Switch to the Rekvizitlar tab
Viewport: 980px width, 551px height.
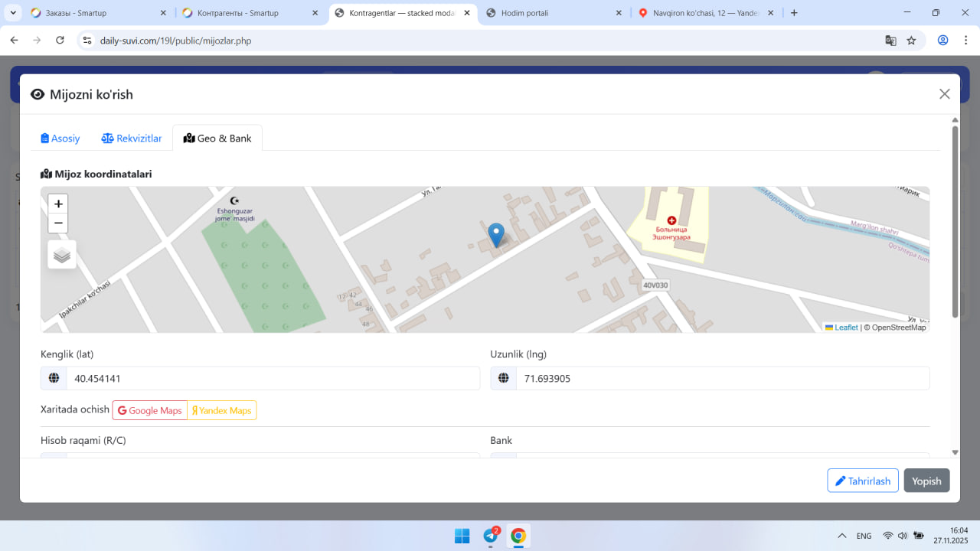132,139
